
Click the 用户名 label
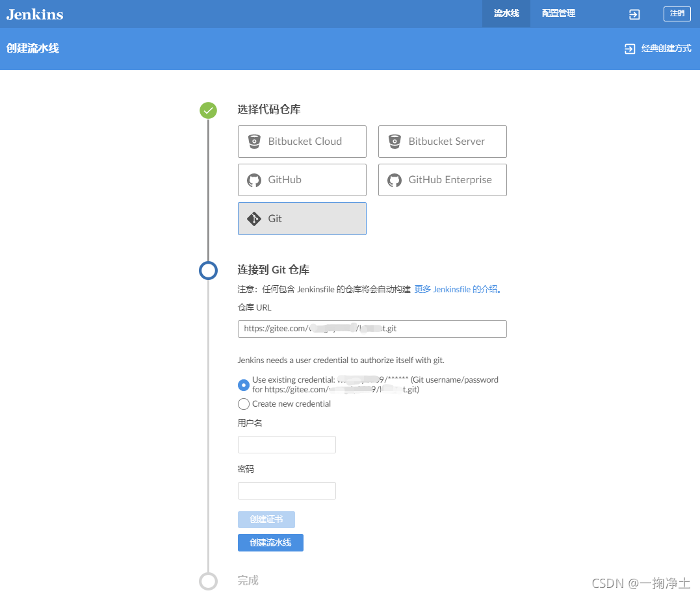[250, 423]
